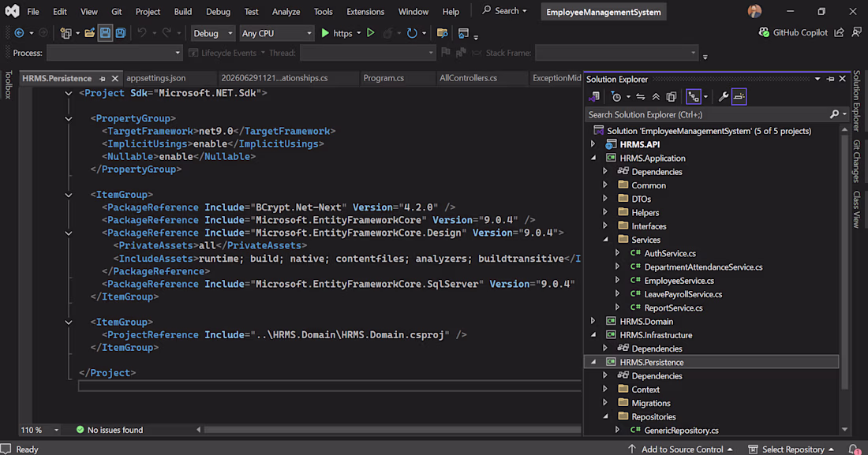Click the Save All icon
868x455 pixels.
pos(120,33)
